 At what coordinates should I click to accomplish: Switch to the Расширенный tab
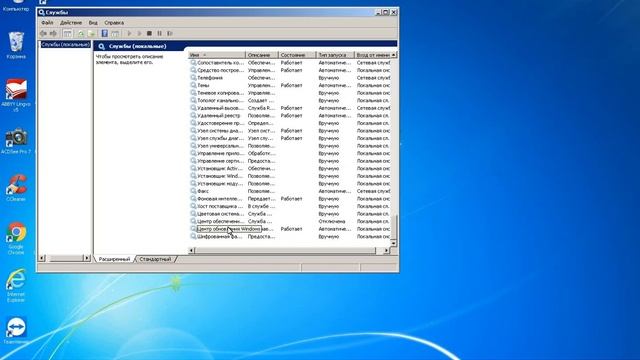(x=114, y=259)
